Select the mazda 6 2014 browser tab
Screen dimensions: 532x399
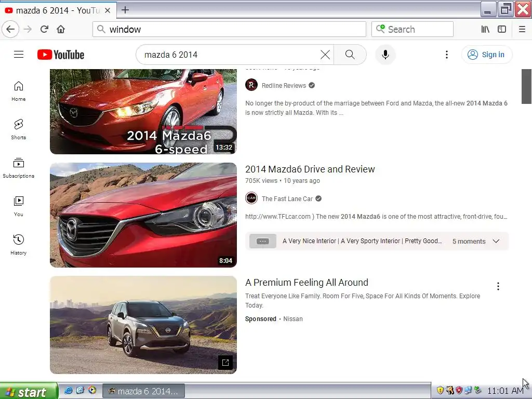pos(58,10)
